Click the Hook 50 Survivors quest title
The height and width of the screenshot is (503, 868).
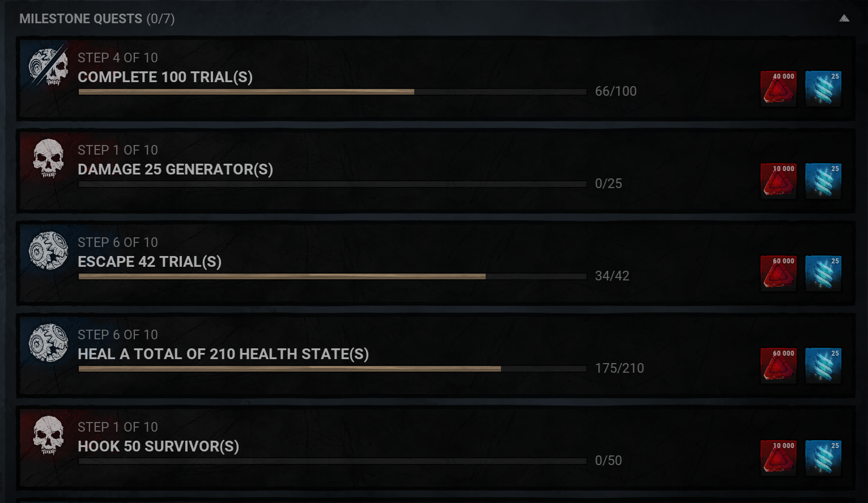coord(159,446)
